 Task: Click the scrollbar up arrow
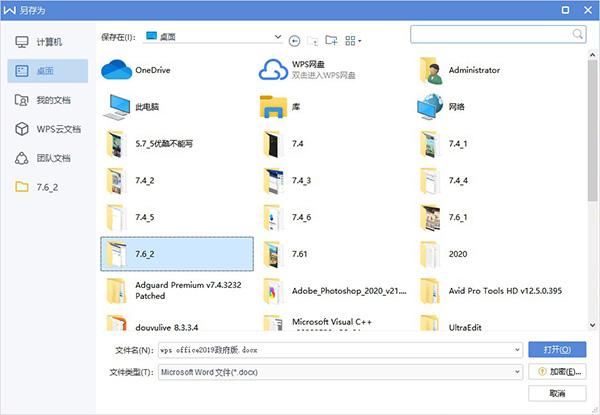coord(592,55)
